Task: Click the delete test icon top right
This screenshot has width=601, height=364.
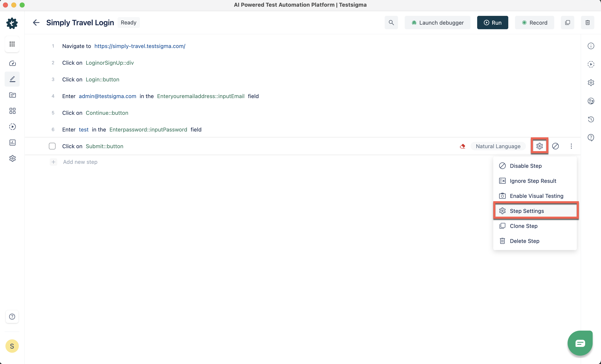Action: [588, 22]
